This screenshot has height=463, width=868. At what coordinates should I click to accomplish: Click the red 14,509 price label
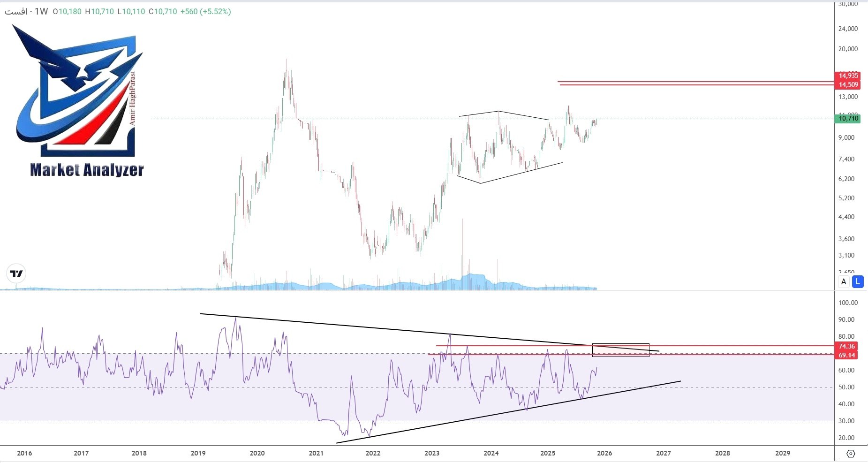849,84
